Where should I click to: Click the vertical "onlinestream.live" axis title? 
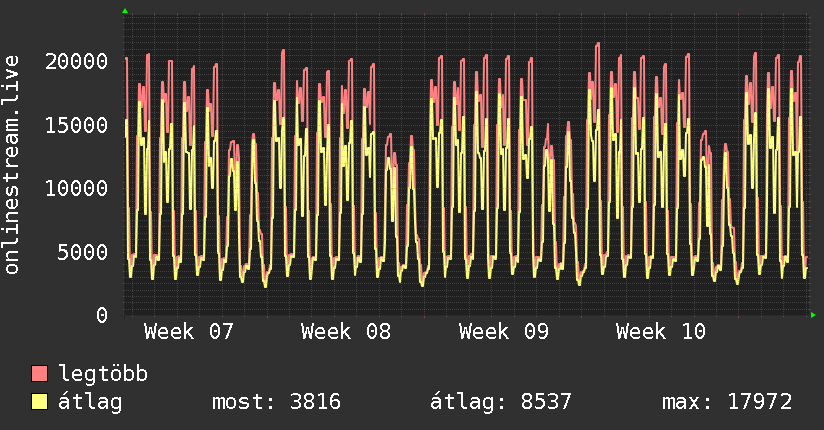pyautogui.click(x=12, y=165)
